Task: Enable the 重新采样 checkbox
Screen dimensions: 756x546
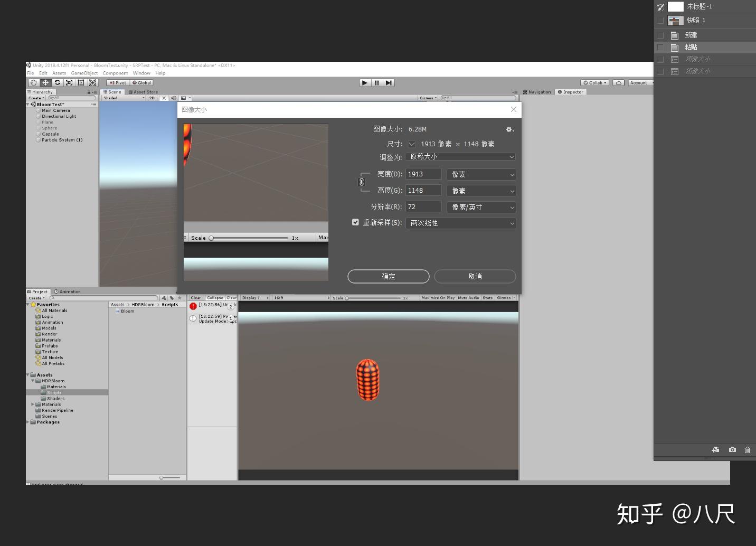Action: tap(355, 222)
